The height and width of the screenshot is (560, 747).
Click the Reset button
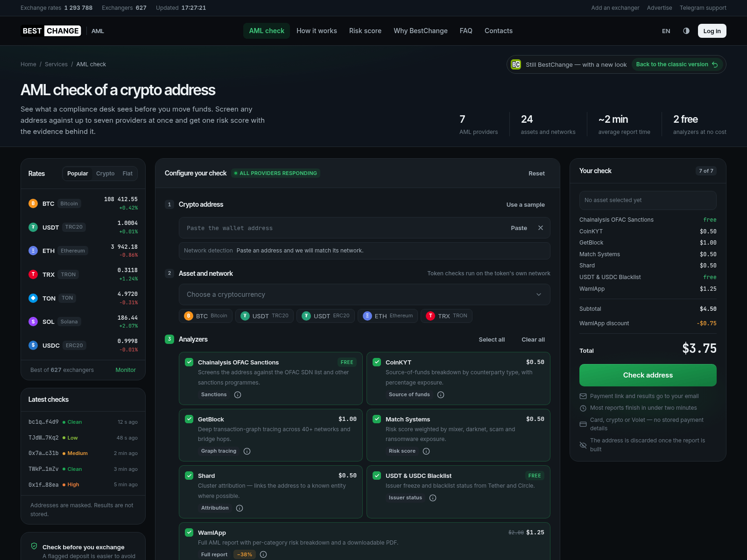(536, 173)
